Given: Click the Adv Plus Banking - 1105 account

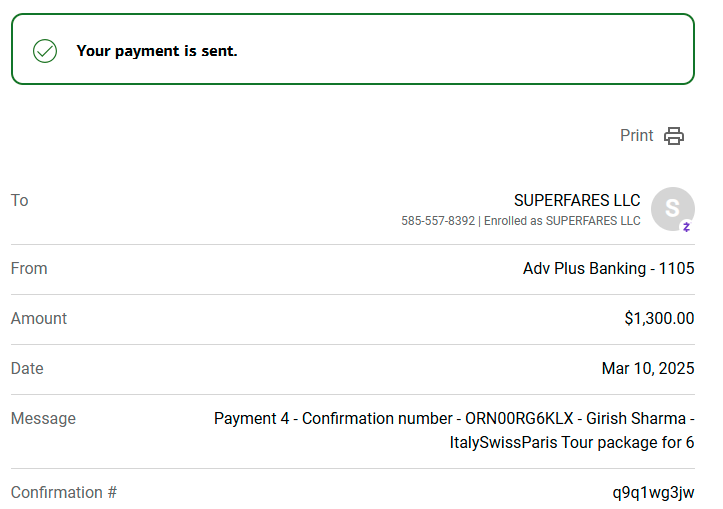Looking at the screenshot, I should pos(608,268).
